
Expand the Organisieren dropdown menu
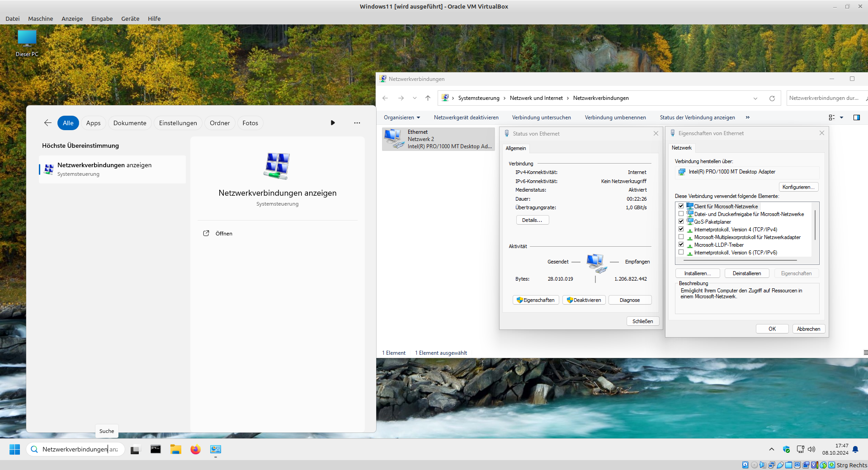pos(402,117)
